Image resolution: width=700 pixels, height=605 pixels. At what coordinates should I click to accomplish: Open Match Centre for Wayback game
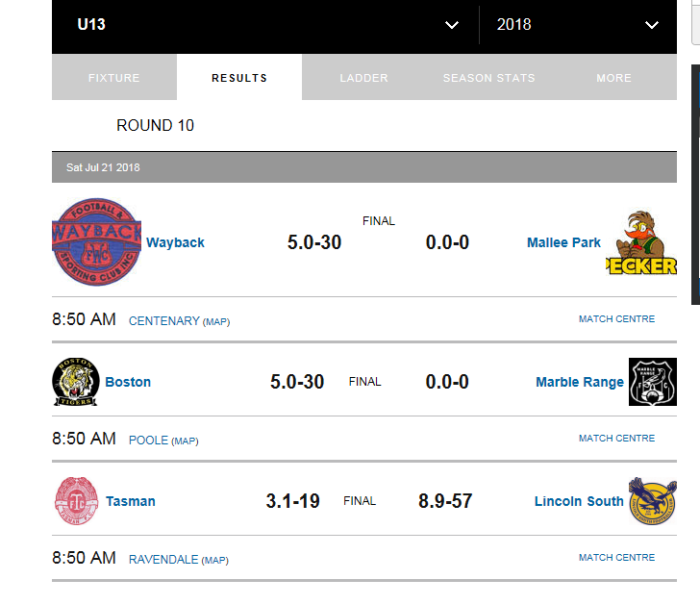point(616,318)
